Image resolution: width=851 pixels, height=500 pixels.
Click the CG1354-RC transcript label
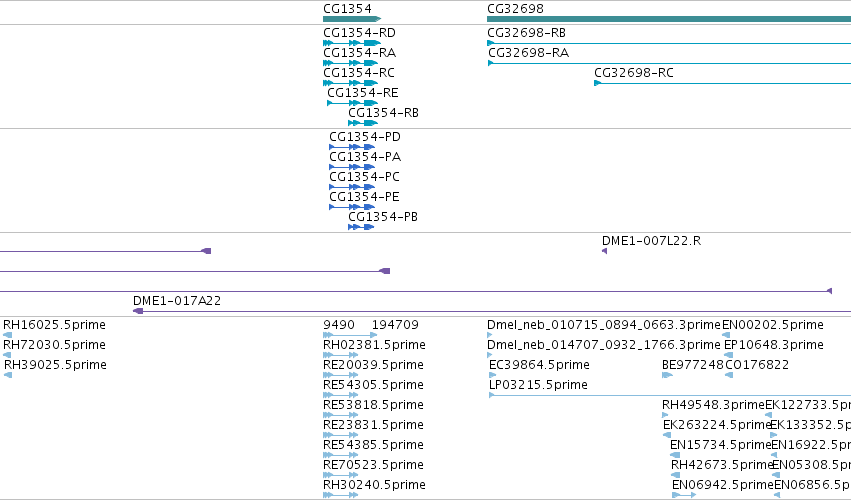point(359,73)
